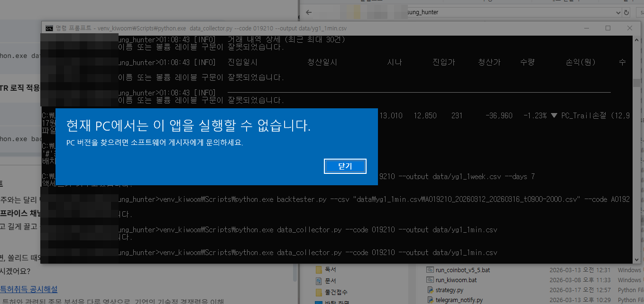Click telegram_notify.py Python file icon

(x=430, y=300)
